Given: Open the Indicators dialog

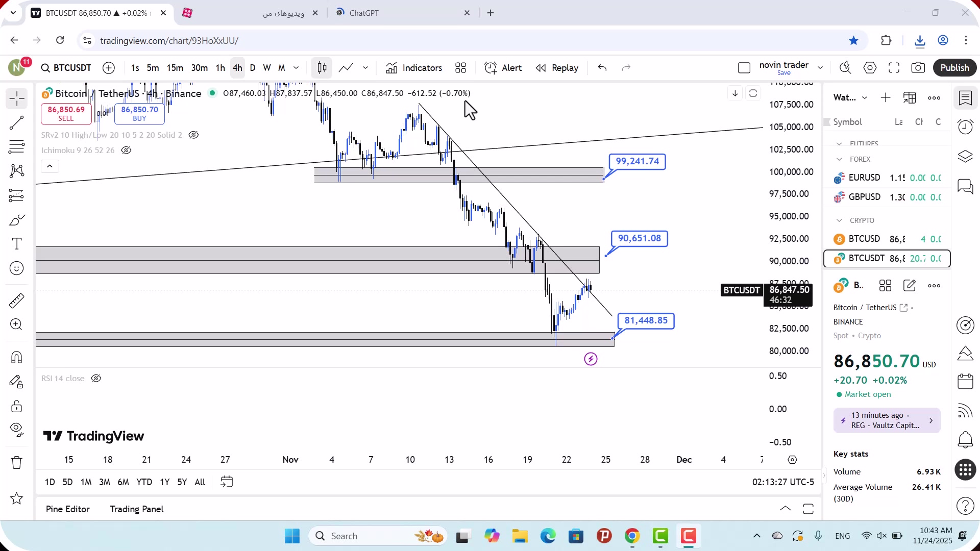Looking at the screenshot, I should click(414, 68).
